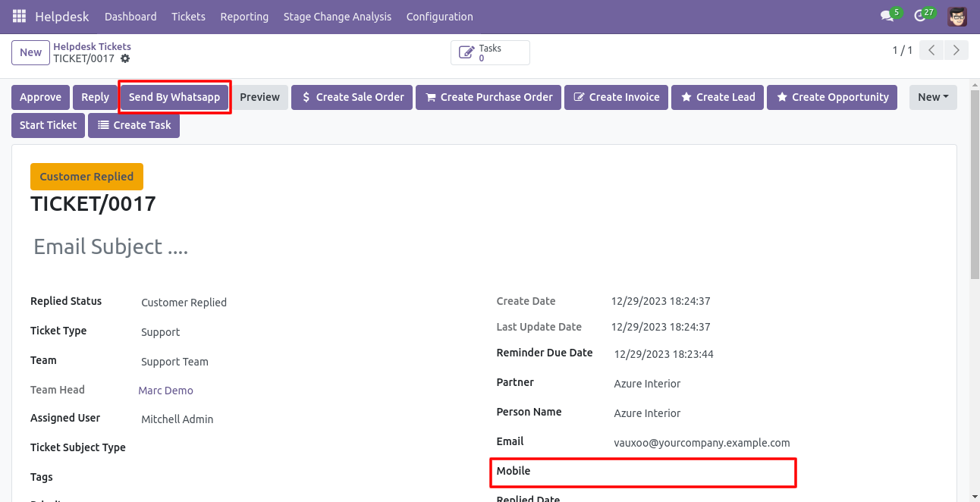Viewport: 980px width, 502px height.
Task: Click the 1 / 1 pager counter
Action: point(903,51)
